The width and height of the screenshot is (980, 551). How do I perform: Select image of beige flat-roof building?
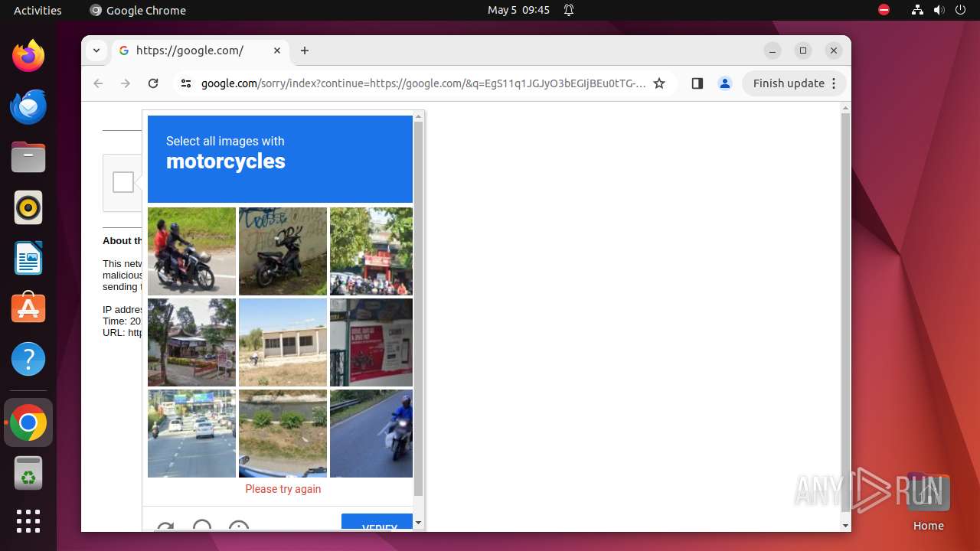click(x=283, y=342)
